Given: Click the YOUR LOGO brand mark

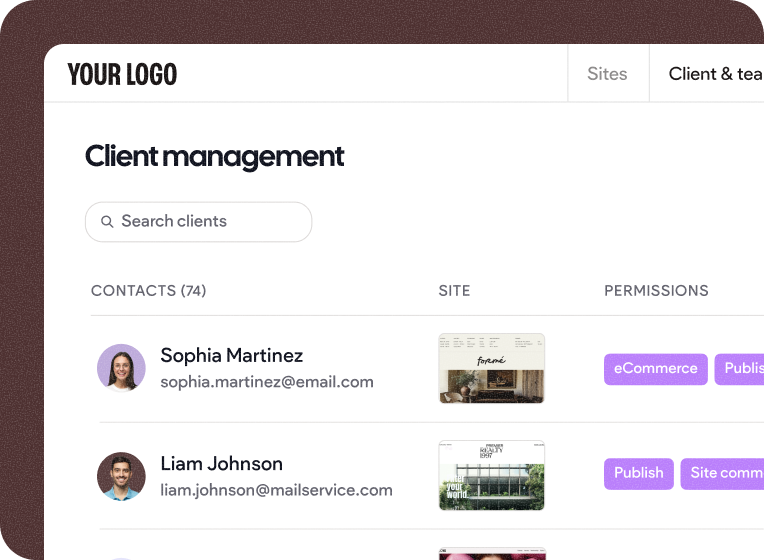Looking at the screenshot, I should (x=122, y=74).
